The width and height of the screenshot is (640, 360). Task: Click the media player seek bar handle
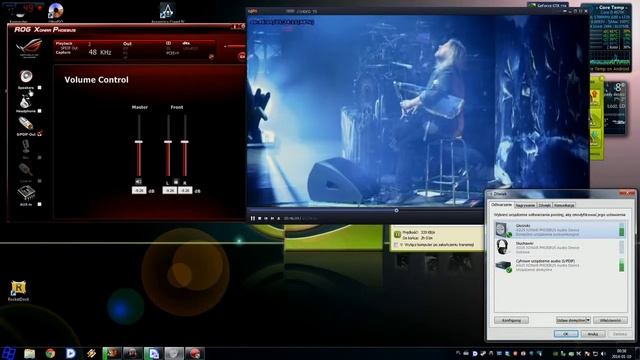point(396,211)
